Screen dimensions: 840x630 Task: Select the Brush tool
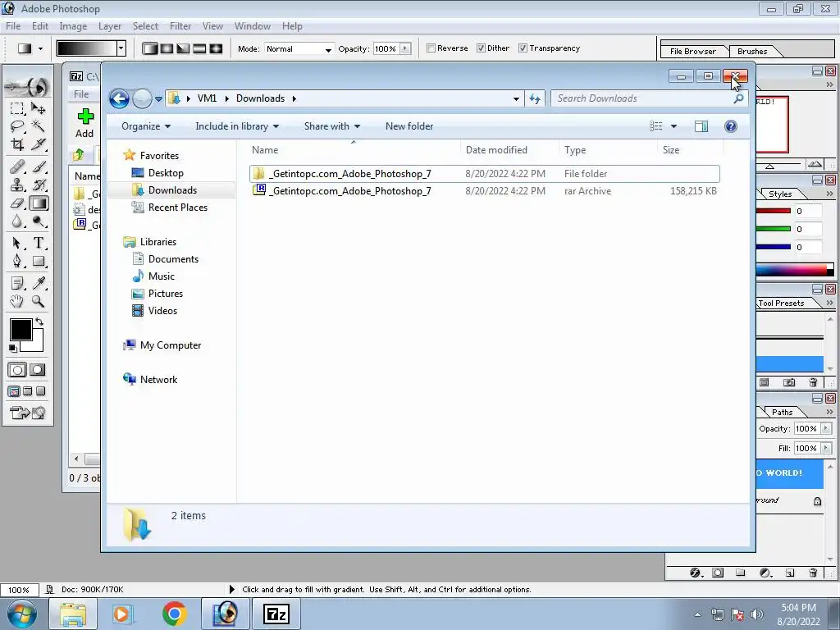tap(39, 167)
